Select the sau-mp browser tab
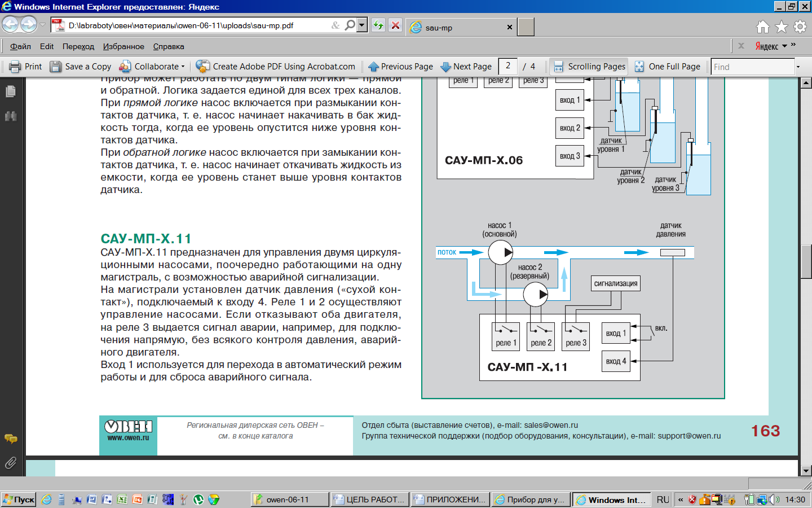This screenshot has height=508, width=812. click(x=461, y=27)
